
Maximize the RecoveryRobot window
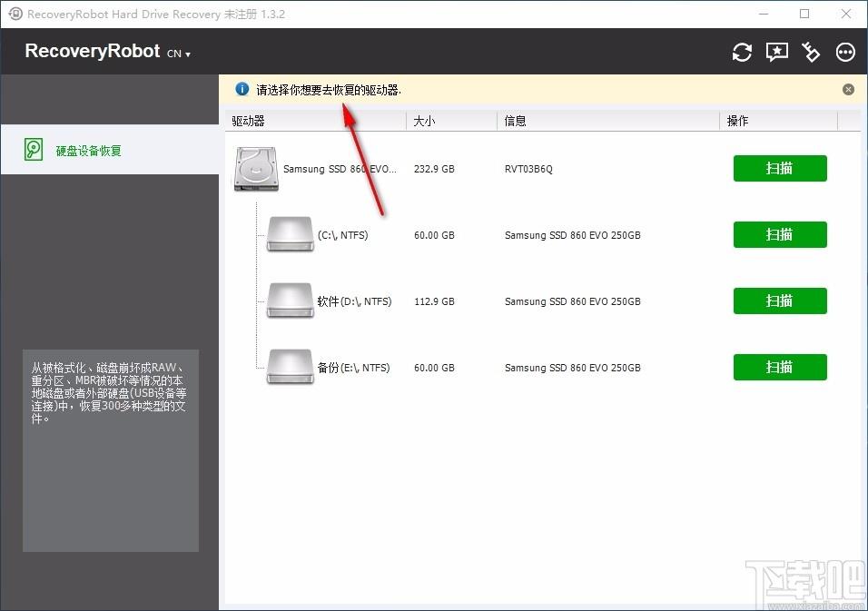[x=804, y=14]
